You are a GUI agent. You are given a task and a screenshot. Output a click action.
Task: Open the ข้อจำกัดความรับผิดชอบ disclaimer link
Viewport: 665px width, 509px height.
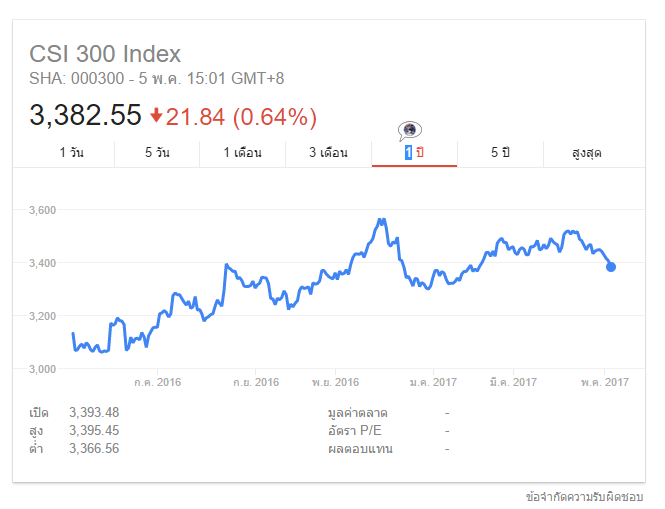[x=586, y=496]
